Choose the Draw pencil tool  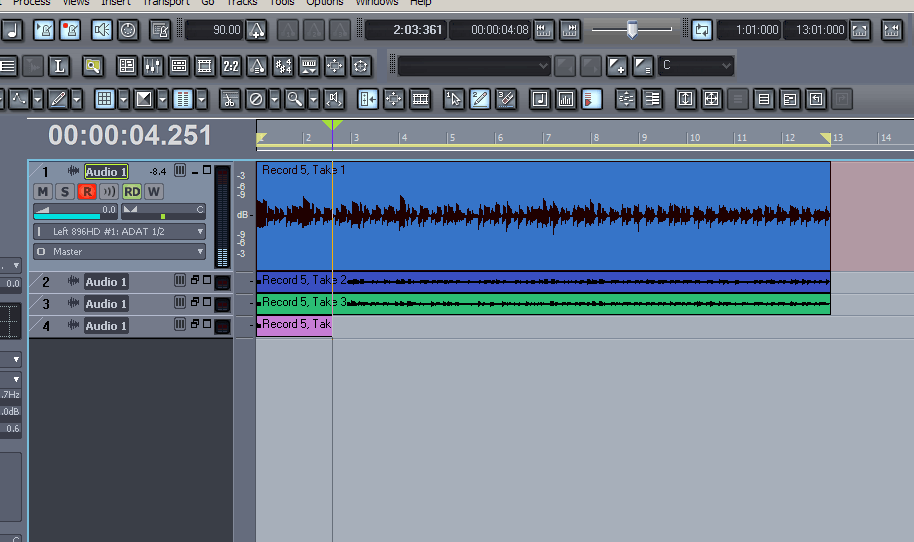(58, 99)
